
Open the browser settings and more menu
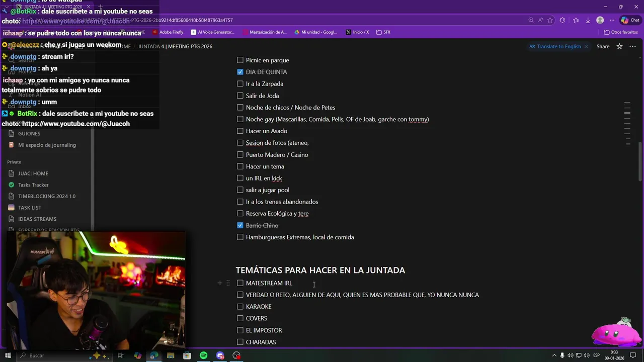click(612, 20)
